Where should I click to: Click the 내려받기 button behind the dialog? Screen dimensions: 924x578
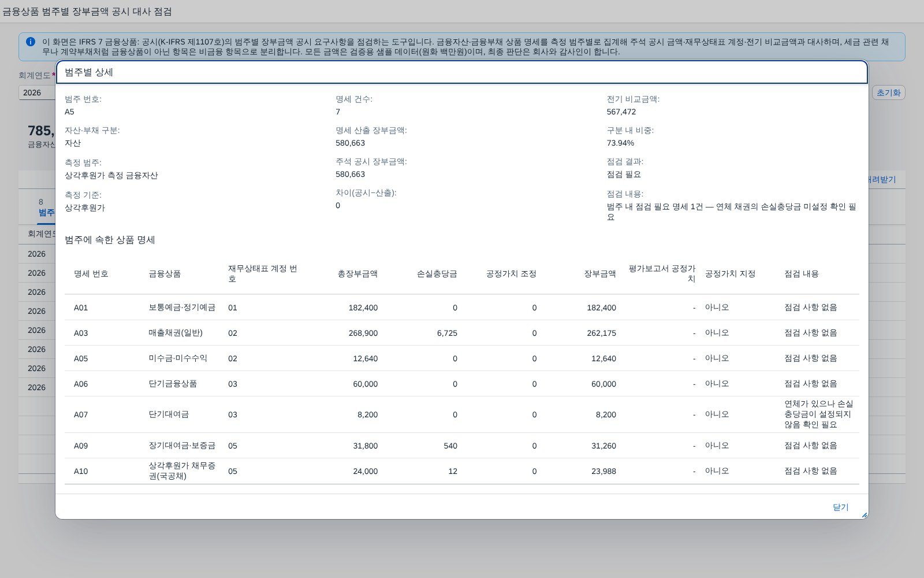[x=882, y=180]
